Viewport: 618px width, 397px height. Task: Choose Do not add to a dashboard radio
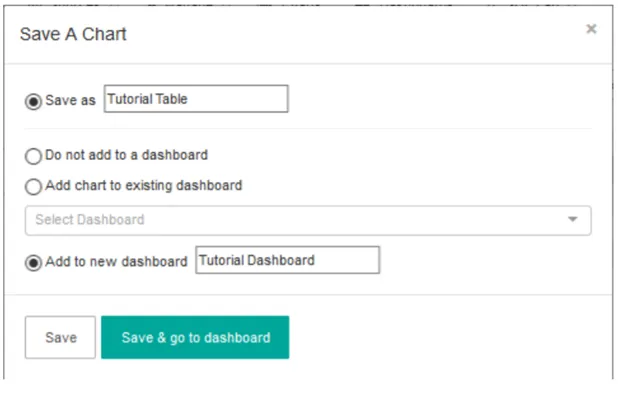pyautogui.click(x=33, y=156)
